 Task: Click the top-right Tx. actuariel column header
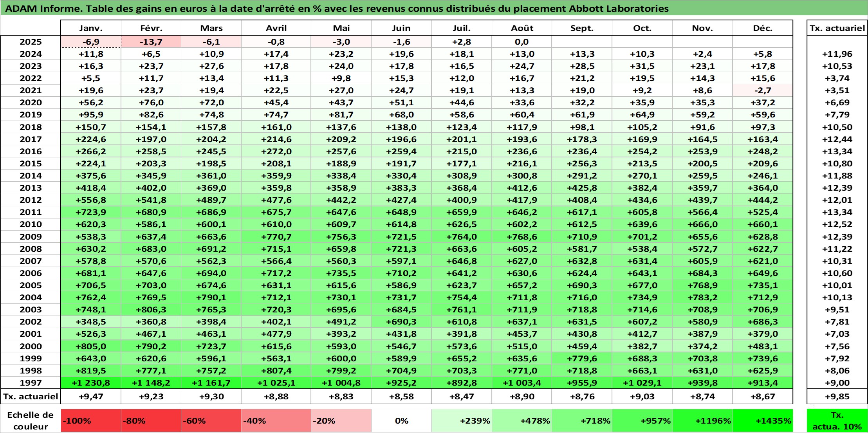(x=837, y=28)
